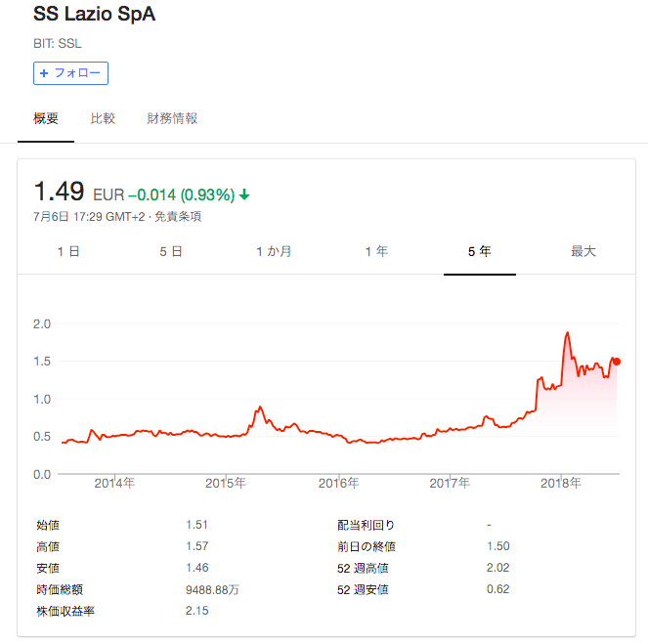
Task: Click the 0.5 y-axis label
Action: pyautogui.click(x=42, y=436)
